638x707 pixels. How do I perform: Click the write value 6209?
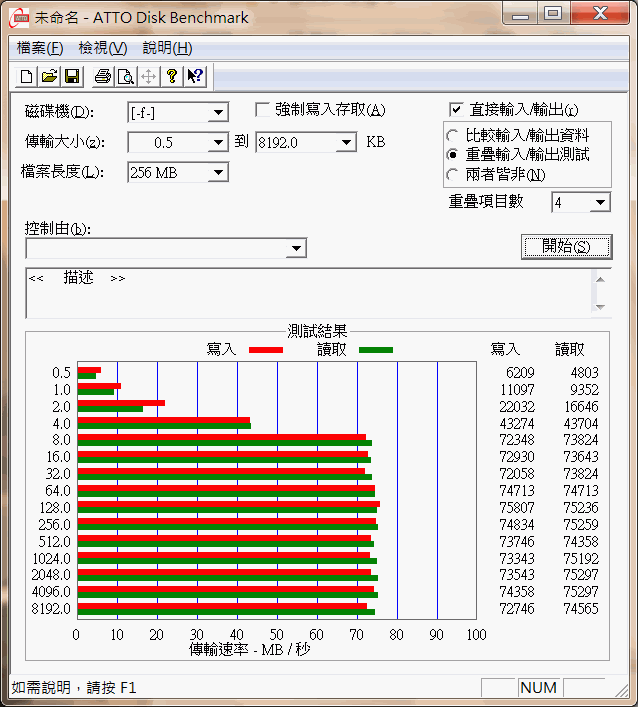520,373
